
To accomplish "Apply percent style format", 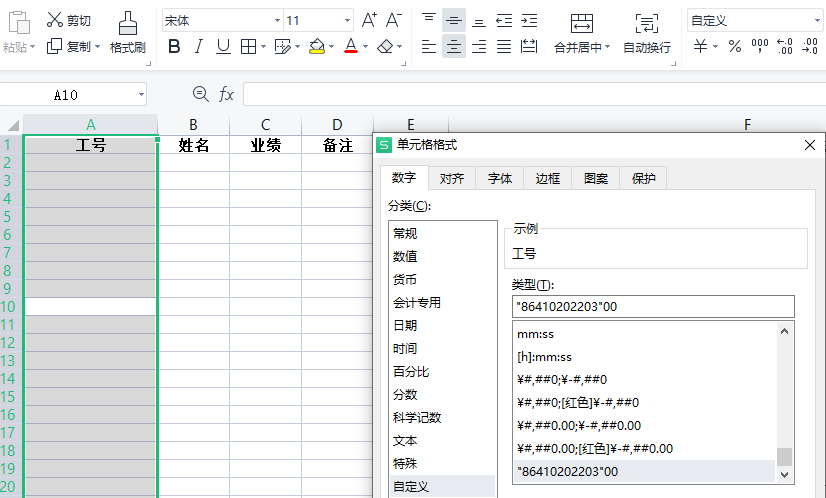I will pyautogui.click(x=735, y=46).
